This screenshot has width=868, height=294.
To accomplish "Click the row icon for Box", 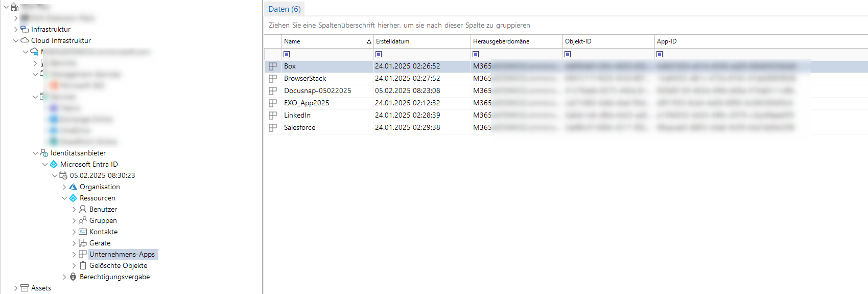I will click(273, 66).
